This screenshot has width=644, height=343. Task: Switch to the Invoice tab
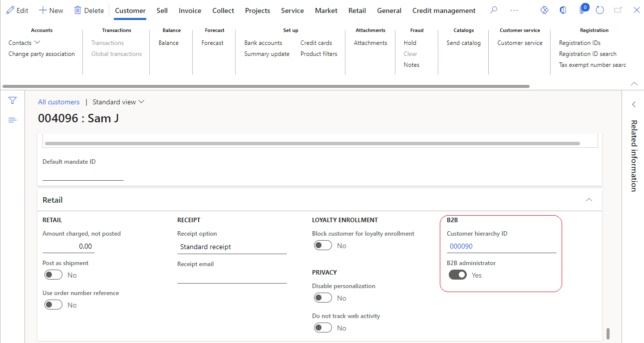coord(190,10)
